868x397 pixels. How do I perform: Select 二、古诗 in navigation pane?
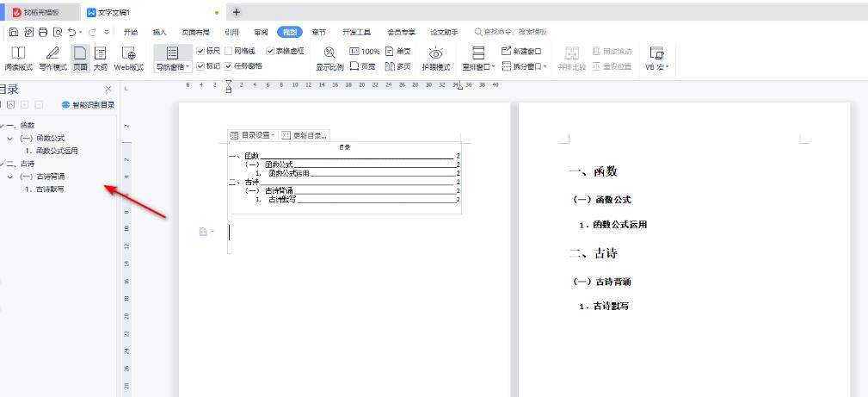[x=21, y=164]
